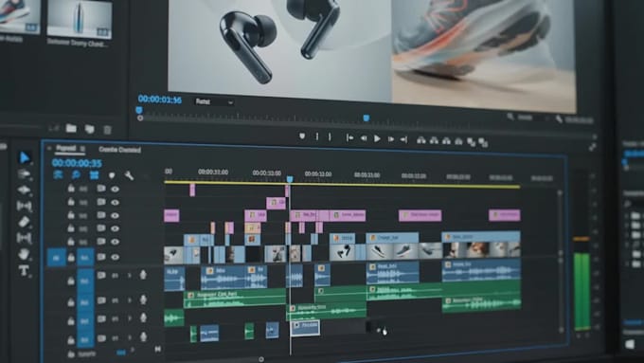
Task: Toggle eye on the lowest video track
Action: coord(115,258)
